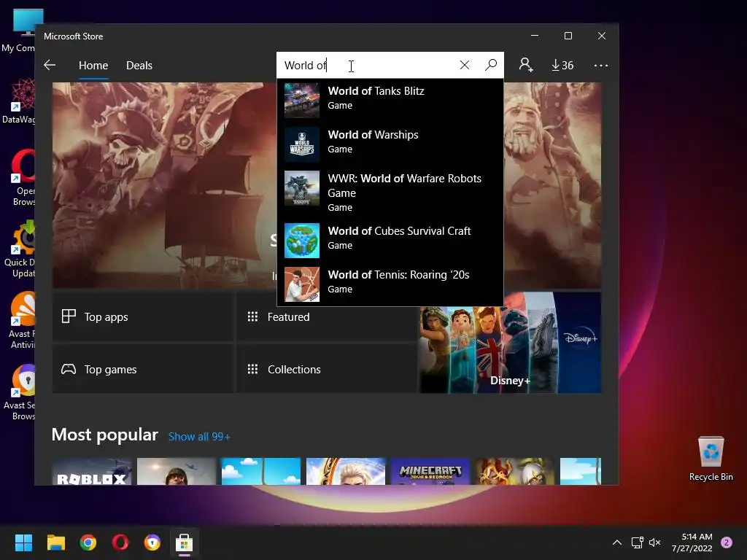Viewport: 747px width, 560px height.
Task: Open the soldier game thumbnail next to Roblox
Action: click(177, 472)
